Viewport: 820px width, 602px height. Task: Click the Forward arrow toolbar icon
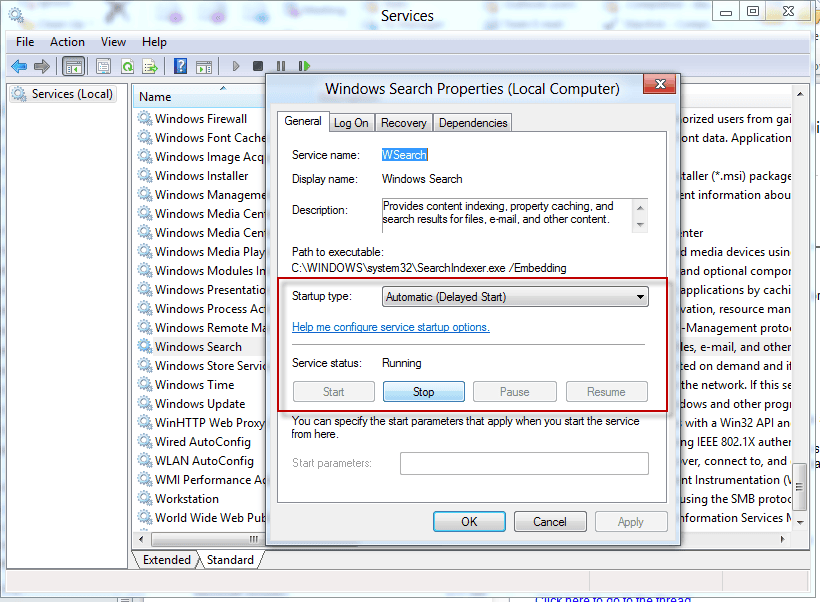(x=42, y=66)
